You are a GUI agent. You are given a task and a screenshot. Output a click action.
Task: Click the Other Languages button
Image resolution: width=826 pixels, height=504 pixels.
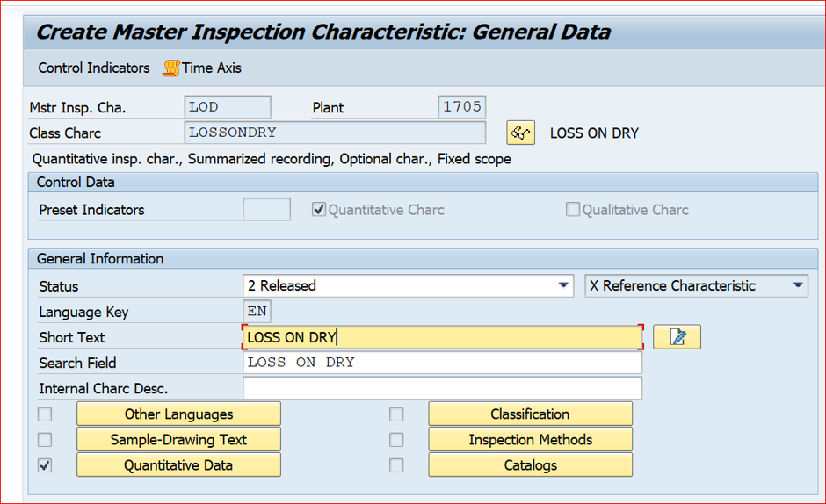178,414
